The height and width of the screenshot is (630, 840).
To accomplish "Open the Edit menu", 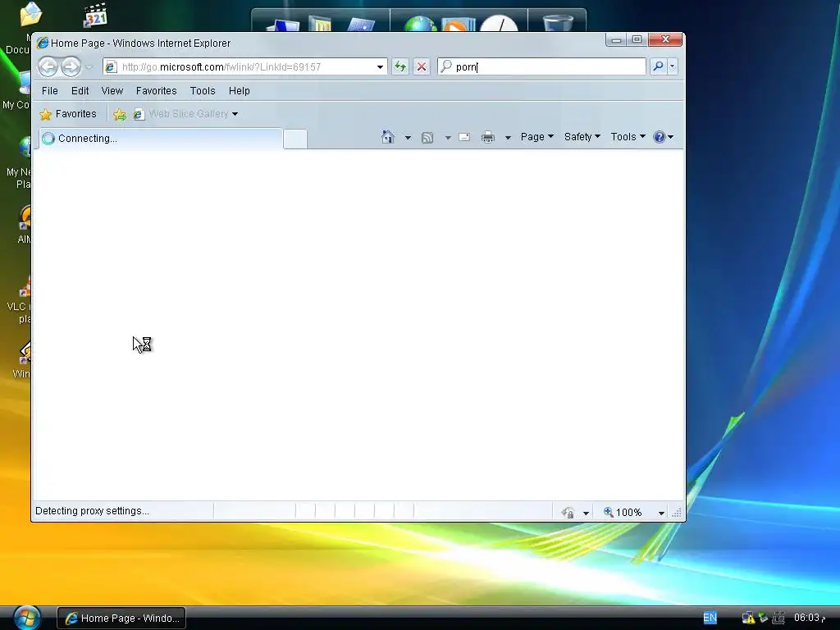I will 80,90.
